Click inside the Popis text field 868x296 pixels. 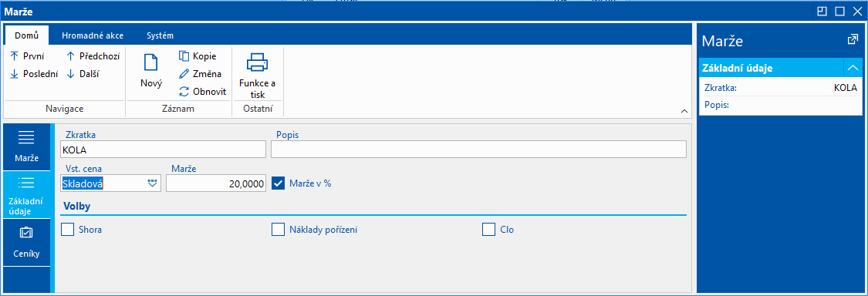478,150
